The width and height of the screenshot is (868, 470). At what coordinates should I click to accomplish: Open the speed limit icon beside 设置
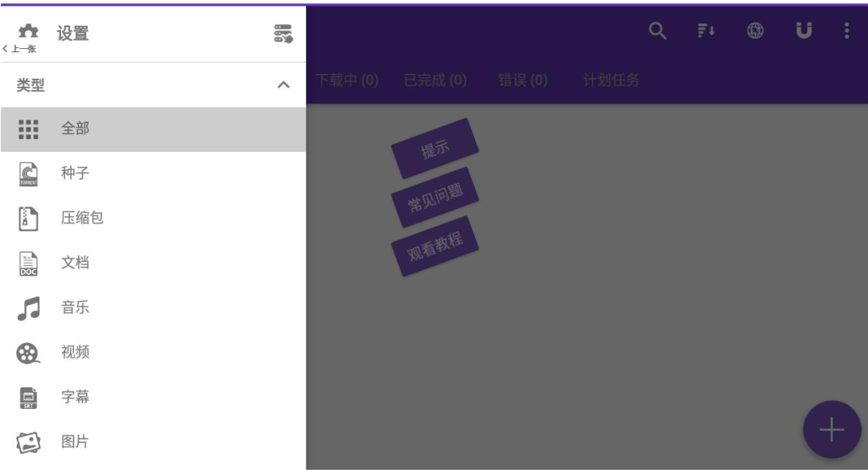click(283, 33)
